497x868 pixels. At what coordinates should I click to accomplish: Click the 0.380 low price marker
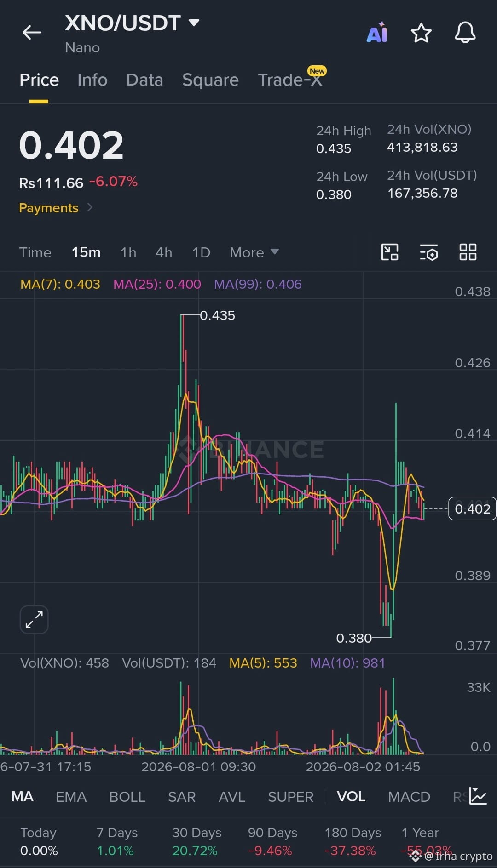click(354, 638)
